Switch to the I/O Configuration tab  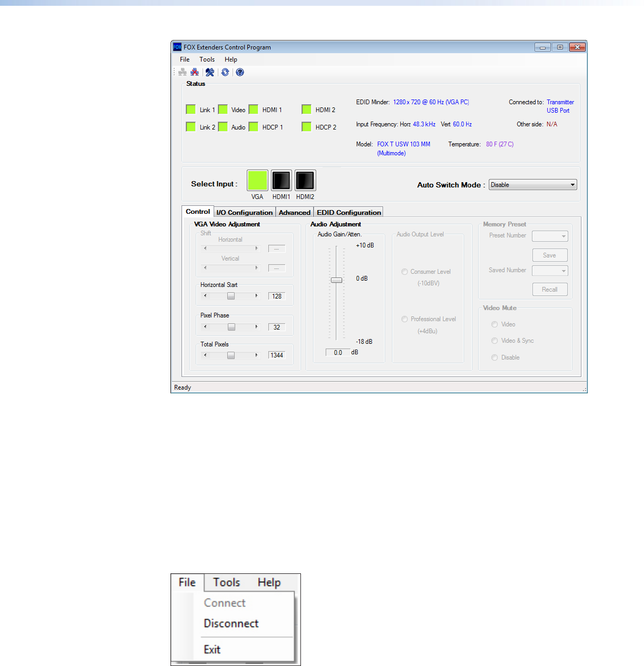[245, 212]
